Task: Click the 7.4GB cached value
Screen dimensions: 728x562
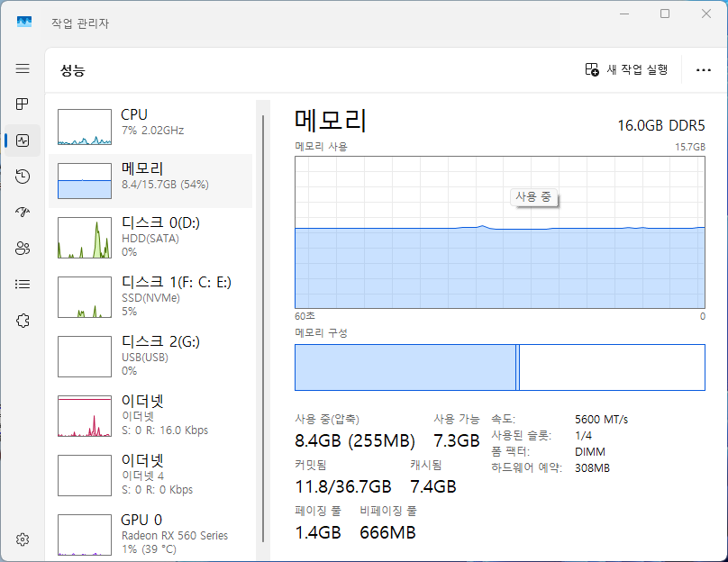Action: (433, 486)
